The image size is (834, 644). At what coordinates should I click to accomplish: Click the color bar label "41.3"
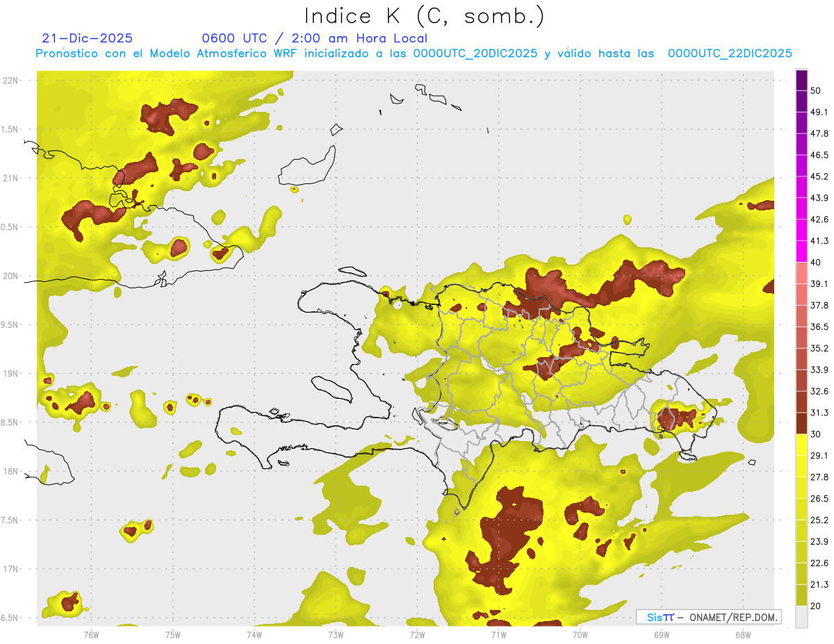(x=819, y=241)
